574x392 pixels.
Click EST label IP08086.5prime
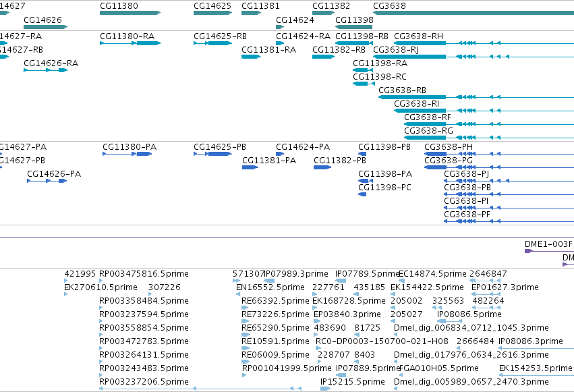(469, 314)
